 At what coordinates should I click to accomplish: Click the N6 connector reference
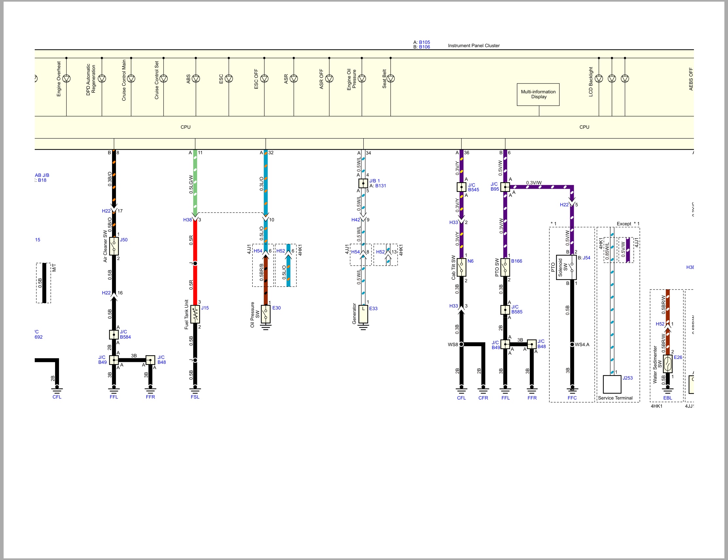pos(470,261)
